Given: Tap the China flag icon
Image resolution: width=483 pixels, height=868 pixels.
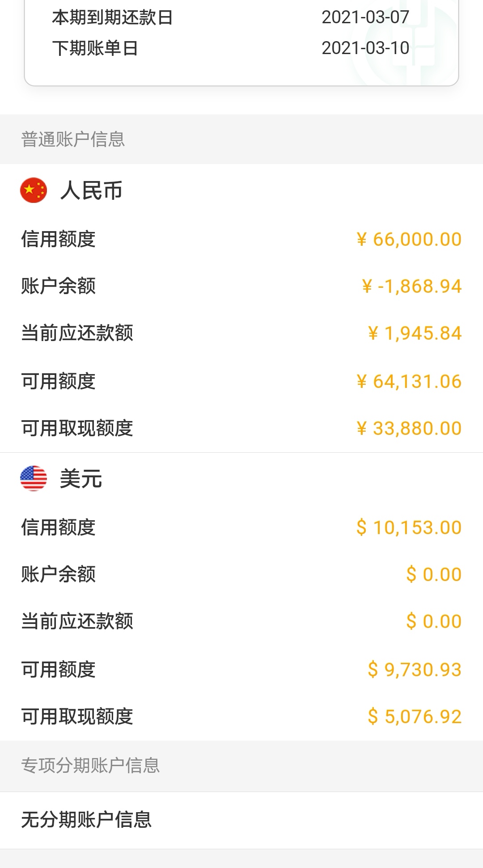Looking at the screenshot, I should click(x=34, y=190).
